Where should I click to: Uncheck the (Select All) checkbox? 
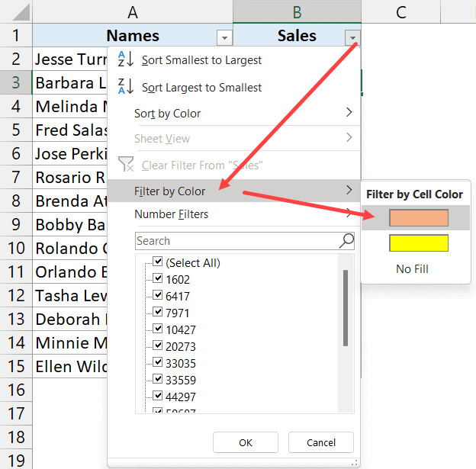coord(158,262)
